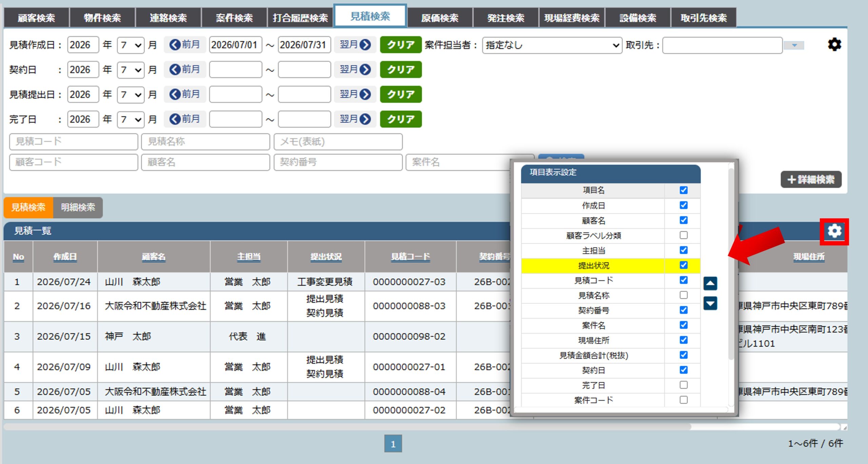Move selected item up with arrow
868x464 pixels.
pyautogui.click(x=710, y=283)
